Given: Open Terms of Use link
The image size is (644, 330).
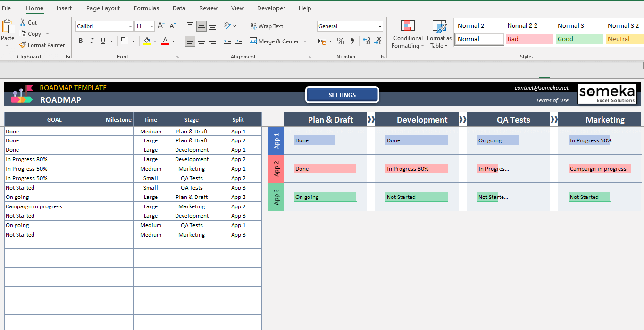Looking at the screenshot, I should pos(552,100).
